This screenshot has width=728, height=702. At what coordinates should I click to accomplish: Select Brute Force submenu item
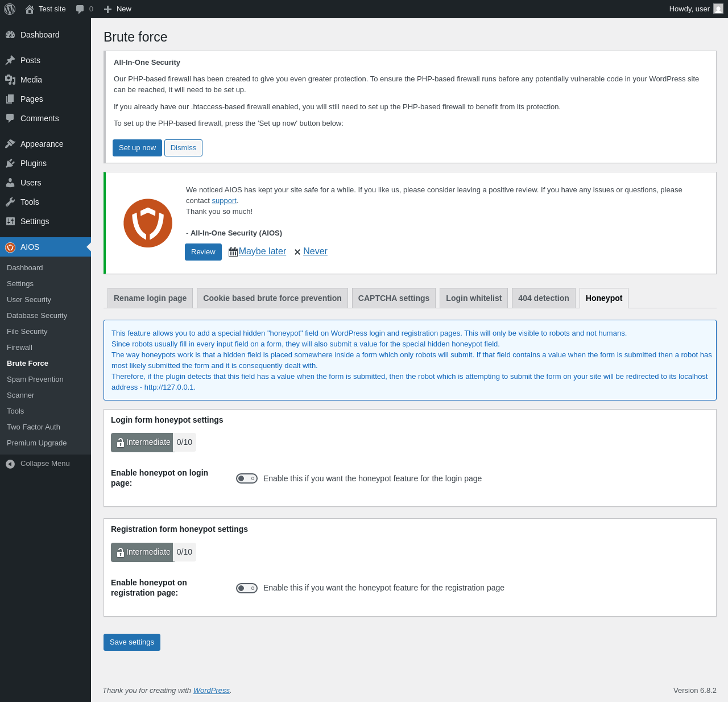tap(45, 364)
